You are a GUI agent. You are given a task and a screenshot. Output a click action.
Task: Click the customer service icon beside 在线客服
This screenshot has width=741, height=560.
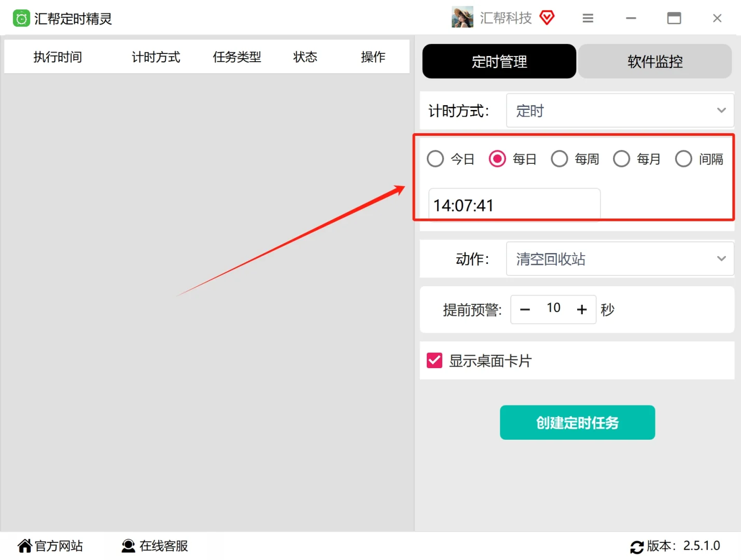click(x=128, y=545)
